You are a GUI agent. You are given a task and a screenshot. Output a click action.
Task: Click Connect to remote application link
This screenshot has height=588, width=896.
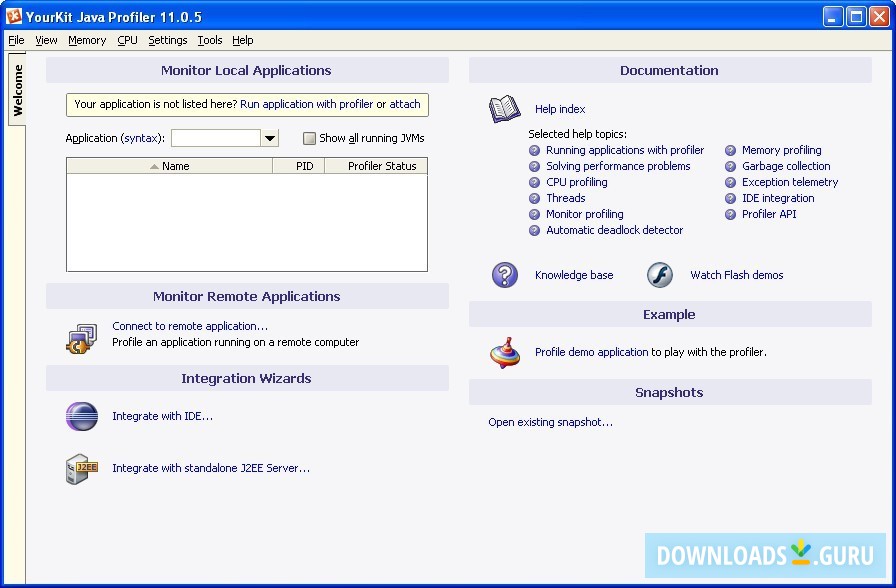click(x=190, y=326)
